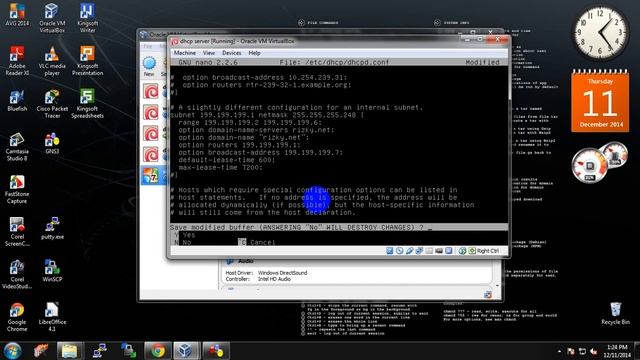Open Kingsoft Presentation desktop shortcut

87,61
